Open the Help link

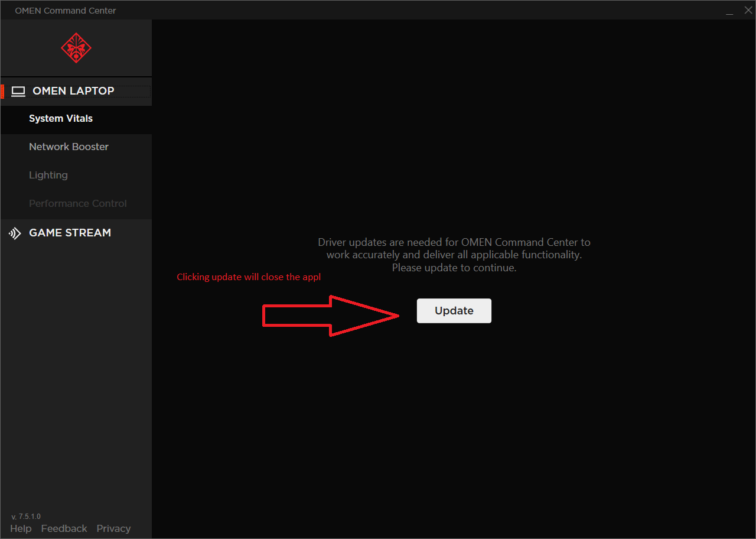click(21, 529)
